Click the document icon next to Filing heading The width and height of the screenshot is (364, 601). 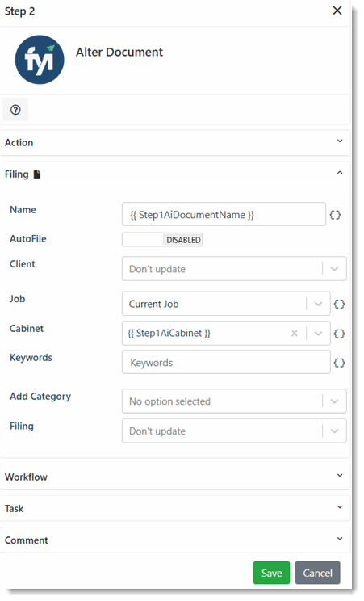tap(37, 174)
